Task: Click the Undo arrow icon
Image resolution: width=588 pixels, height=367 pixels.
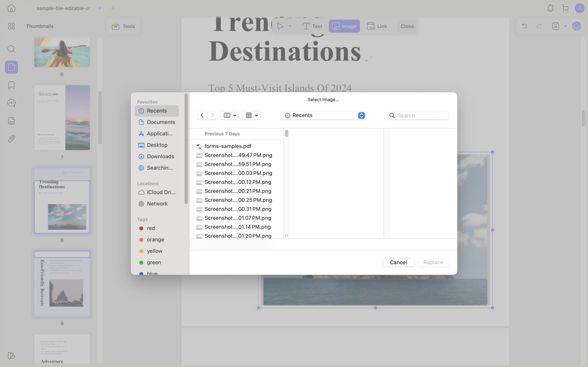Action: (x=524, y=26)
